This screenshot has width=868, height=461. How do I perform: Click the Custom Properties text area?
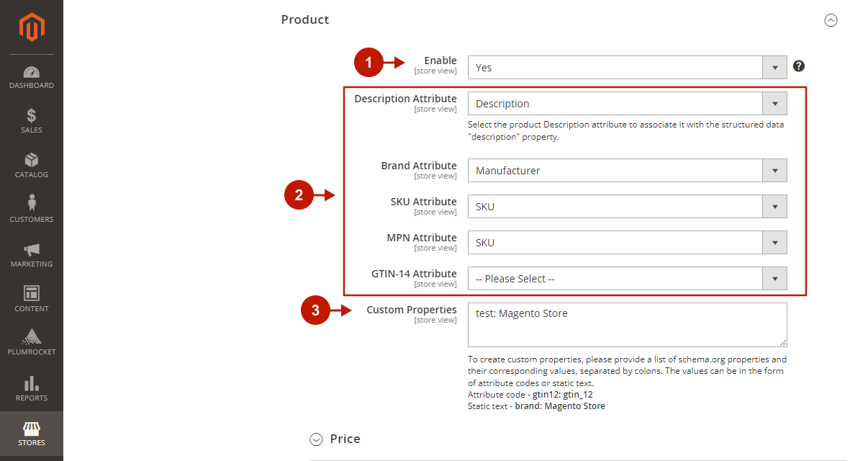click(626, 324)
